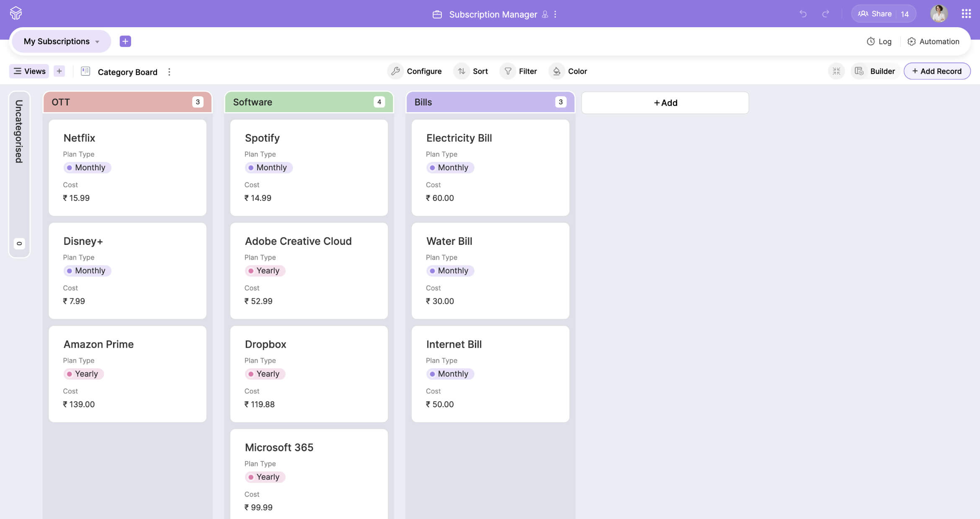Viewport: 980px width, 519px height.
Task: Click the redo arrow icon
Action: tap(825, 14)
